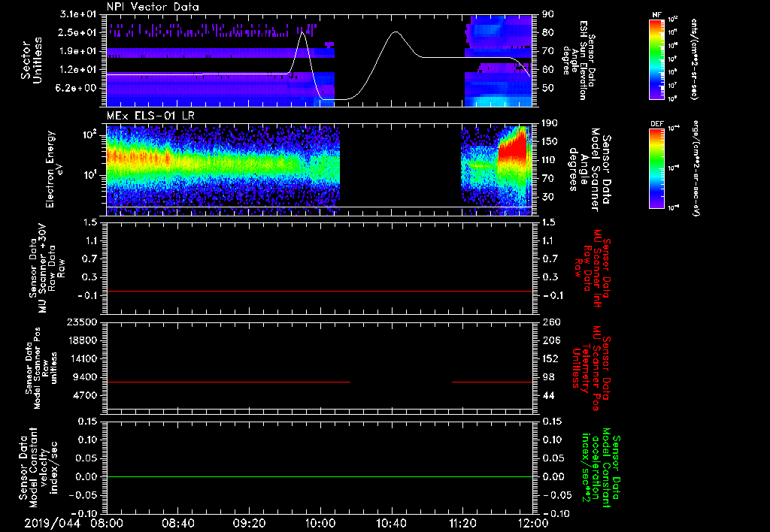This screenshot has height=532, width=770.
Task: Click the 152 telemetry tick label
Action: 550,358
